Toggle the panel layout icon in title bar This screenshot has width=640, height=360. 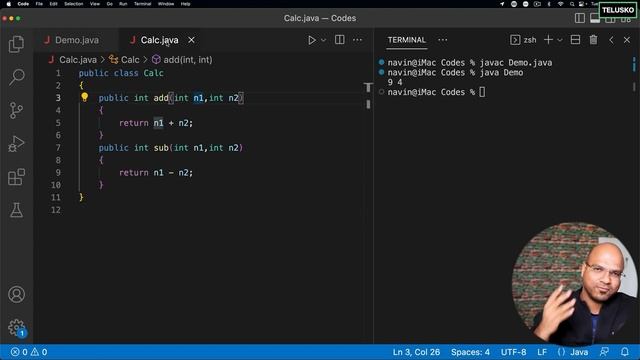[595, 18]
